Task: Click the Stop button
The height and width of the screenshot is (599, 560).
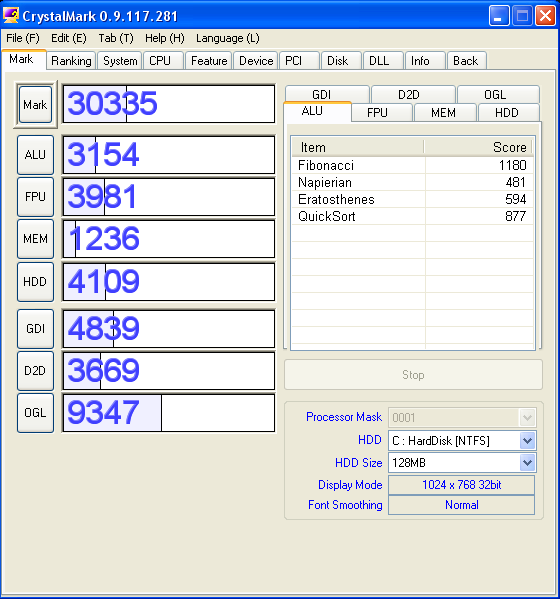Action: coord(413,375)
